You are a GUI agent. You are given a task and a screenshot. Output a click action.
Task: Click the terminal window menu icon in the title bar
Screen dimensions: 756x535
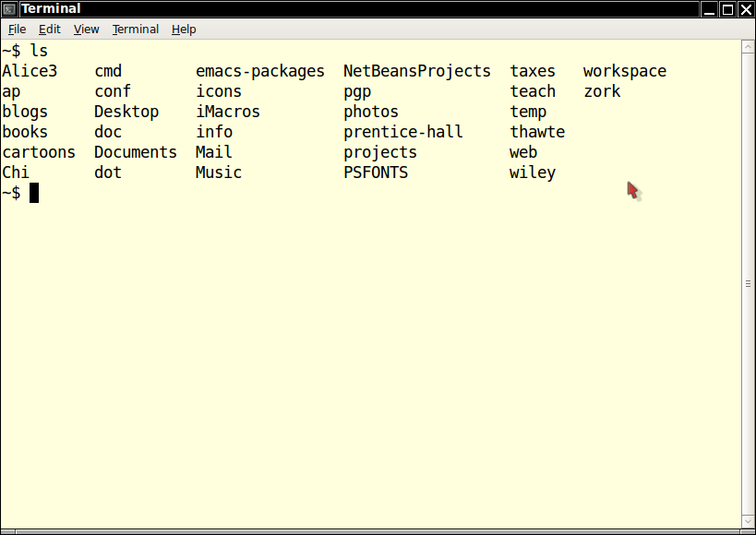pos(9,9)
